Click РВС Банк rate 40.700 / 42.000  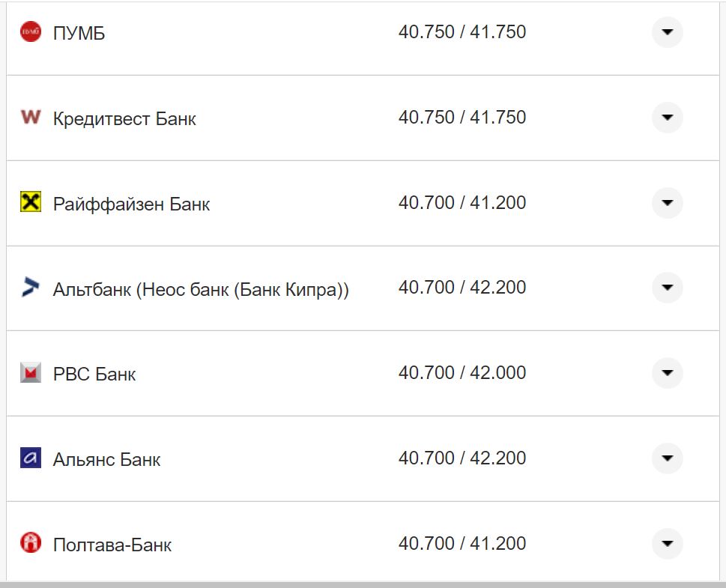tap(462, 372)
